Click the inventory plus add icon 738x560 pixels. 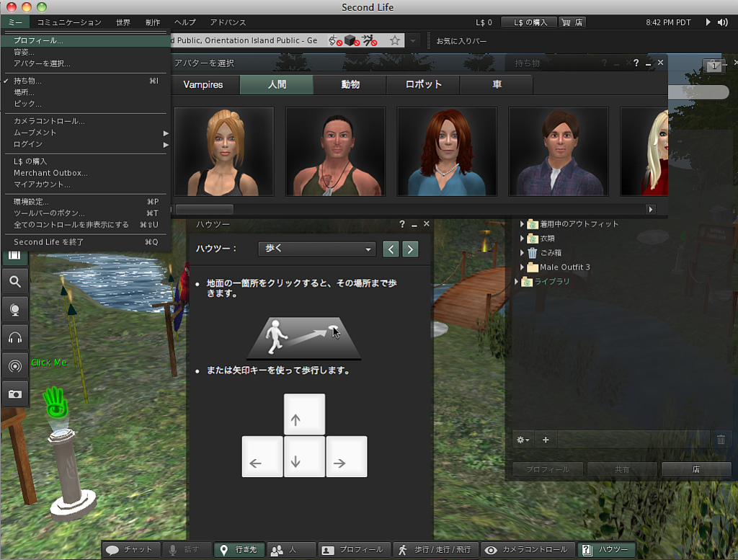546,440
